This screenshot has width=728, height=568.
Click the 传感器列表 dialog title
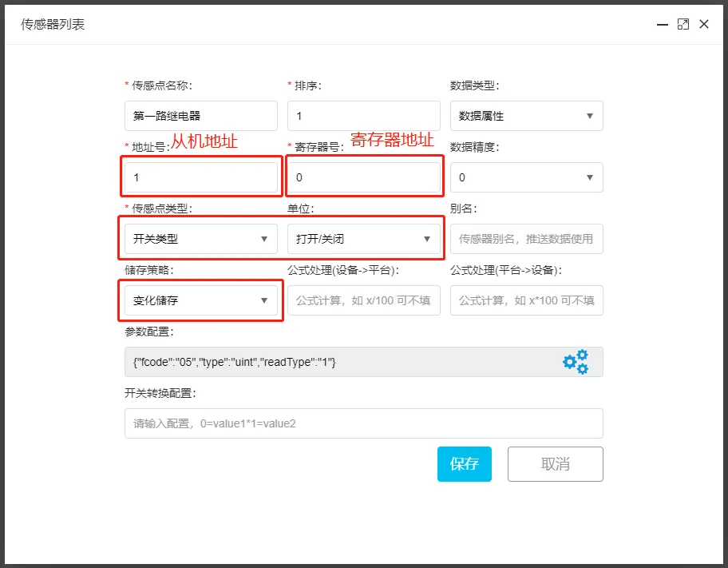tap(50, 25)
